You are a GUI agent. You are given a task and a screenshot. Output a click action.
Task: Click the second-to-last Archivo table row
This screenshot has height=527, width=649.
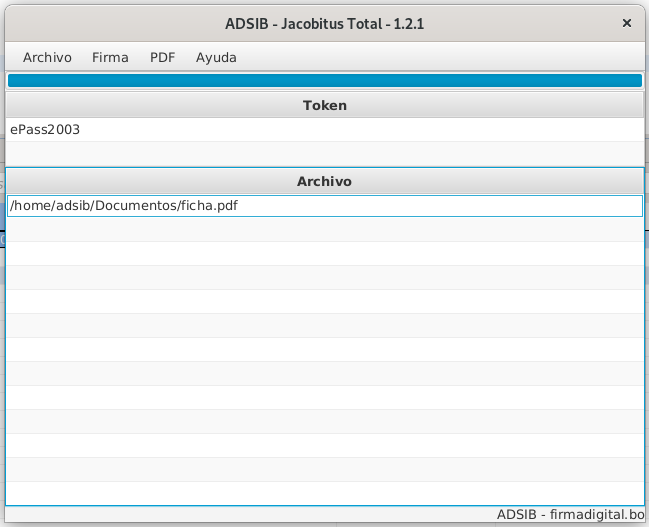click(x=324, y=470)
